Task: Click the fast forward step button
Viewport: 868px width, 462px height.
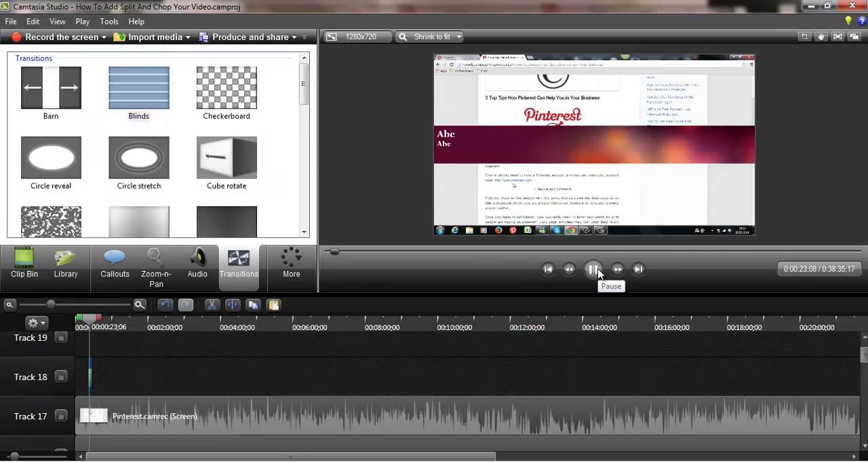Action: (618, 270)
